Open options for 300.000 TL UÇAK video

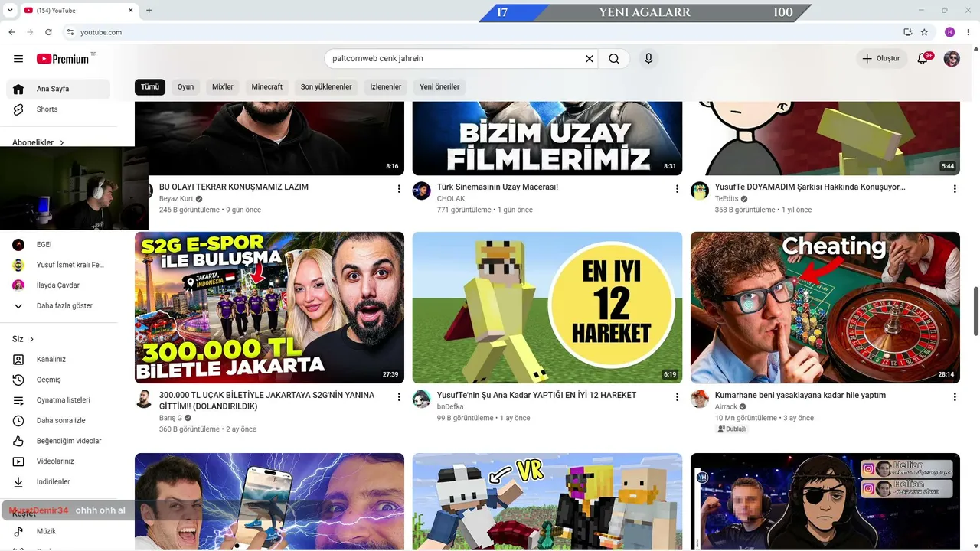[399, 396]
